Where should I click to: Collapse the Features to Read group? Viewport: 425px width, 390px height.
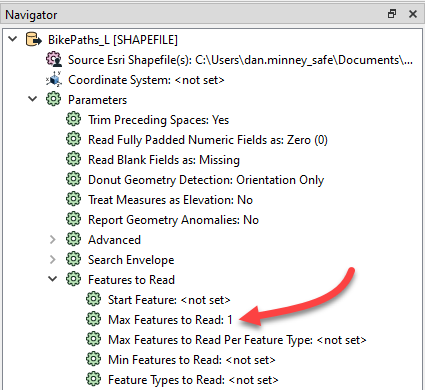point(53,279)
